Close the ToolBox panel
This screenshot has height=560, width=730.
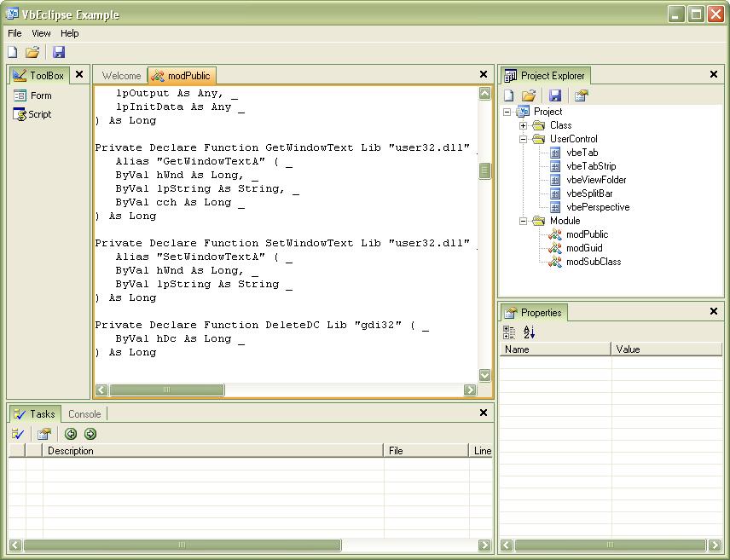pos(79,75)
